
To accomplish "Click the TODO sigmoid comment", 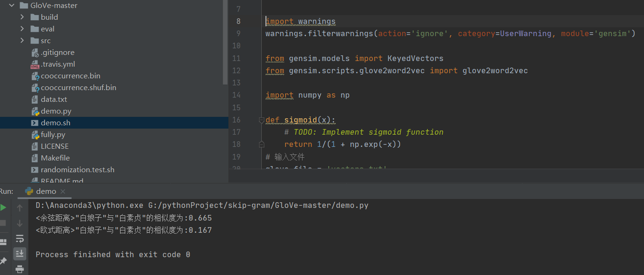I will [364, 132].
